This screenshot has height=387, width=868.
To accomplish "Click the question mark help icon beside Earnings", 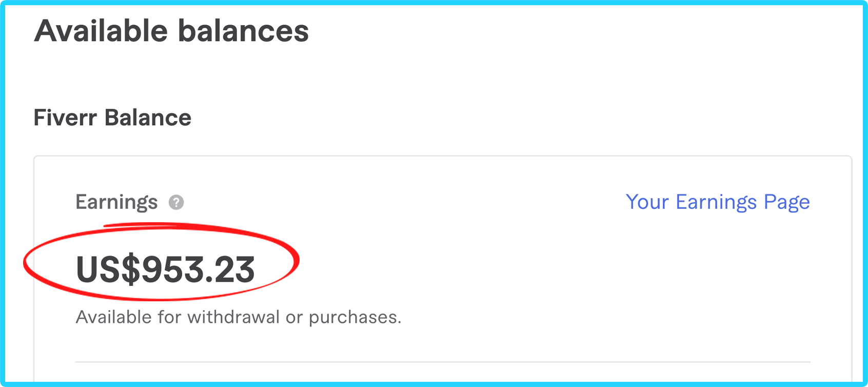I will [x=176, y=202].
